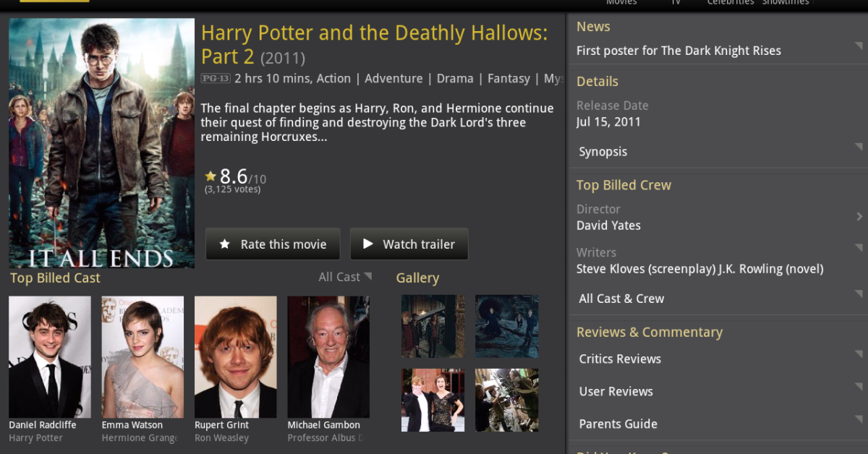Screen dimensions: 868x454
Task: Open Michael Gambon's cast photo
Action: [328, 356]
